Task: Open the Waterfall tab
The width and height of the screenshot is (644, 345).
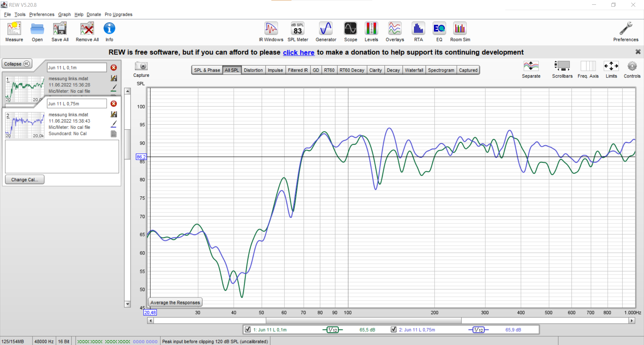Action: (x=414, y=70)
